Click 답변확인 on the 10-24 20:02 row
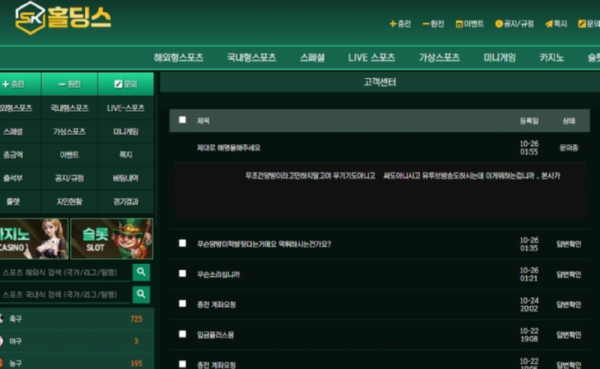This screenshot has height=369, width=600. pos(569,305)
